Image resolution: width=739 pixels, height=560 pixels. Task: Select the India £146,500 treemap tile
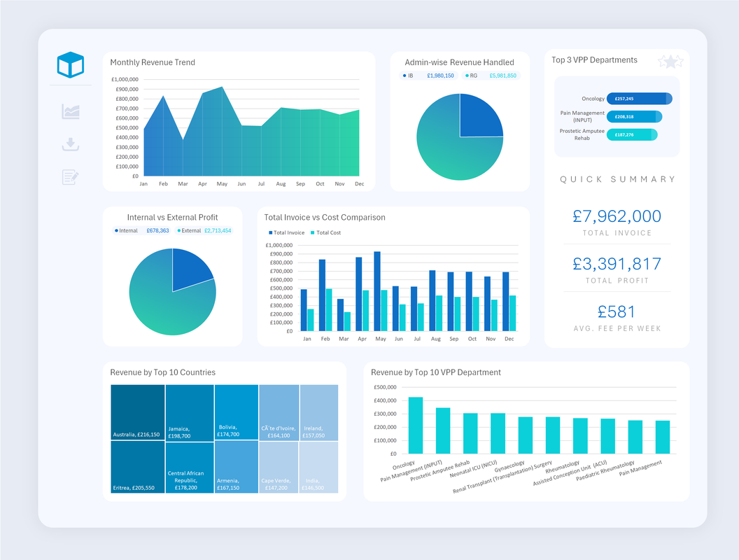(x=319, y=467)
